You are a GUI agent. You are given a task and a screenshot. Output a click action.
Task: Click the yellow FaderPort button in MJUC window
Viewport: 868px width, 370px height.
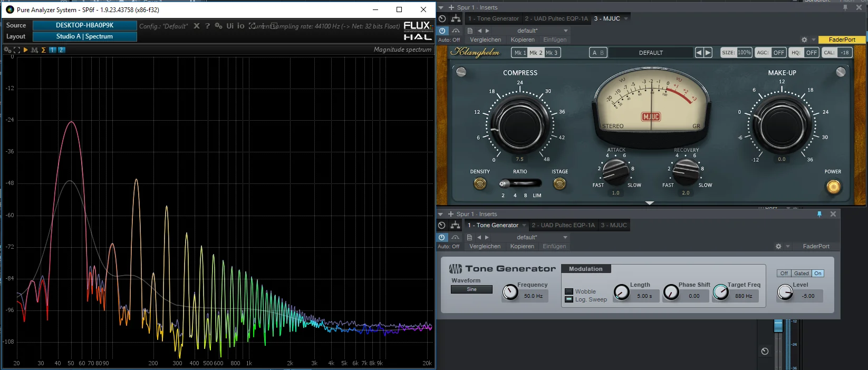(x=842, y=40)
